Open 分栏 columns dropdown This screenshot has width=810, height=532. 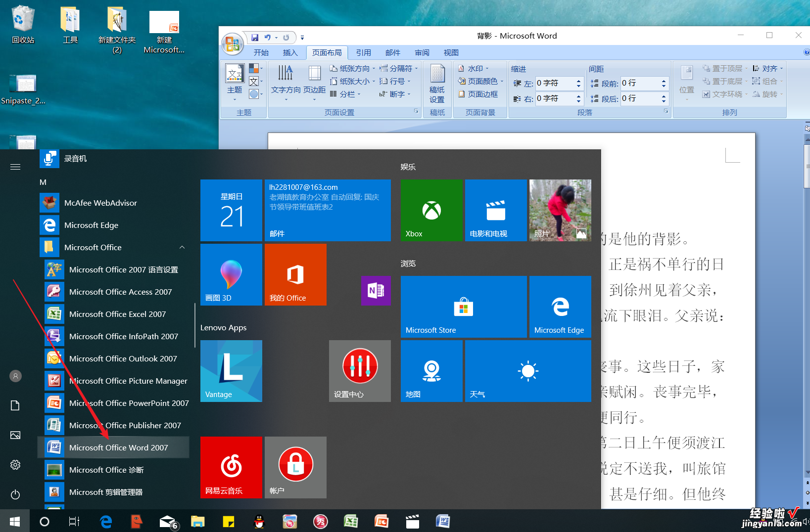345,94
